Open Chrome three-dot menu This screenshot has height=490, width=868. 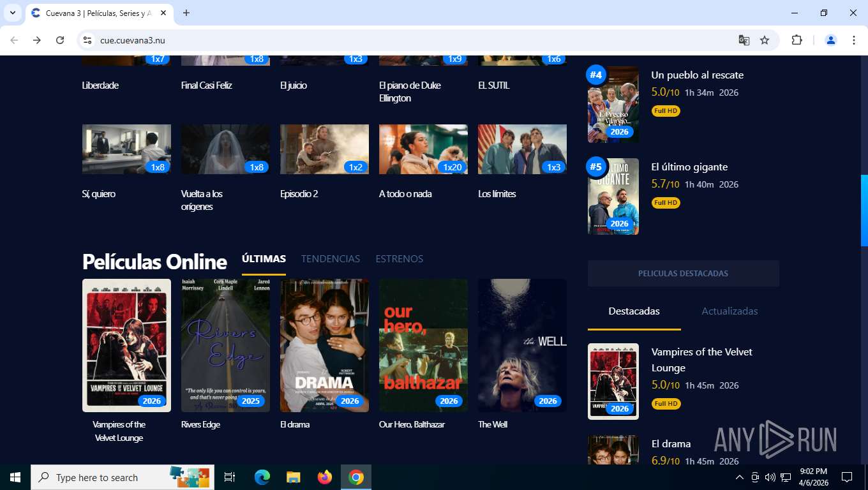coord(854,40)
